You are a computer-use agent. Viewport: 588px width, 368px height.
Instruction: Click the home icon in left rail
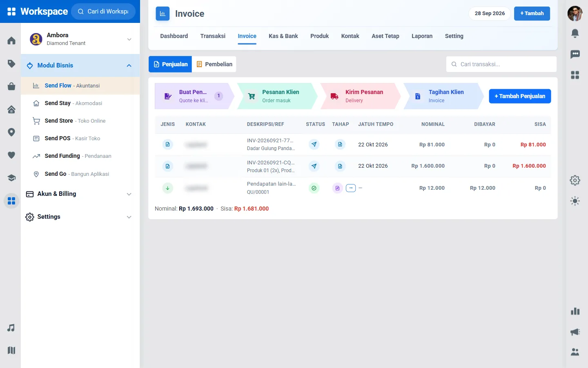point(11,40)
